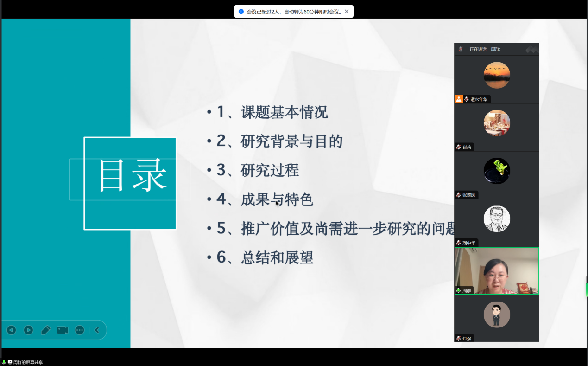Viewport: 588px width, 366px height.
Task: Click 逝水年华's sunset avatar
Action: 497,75
